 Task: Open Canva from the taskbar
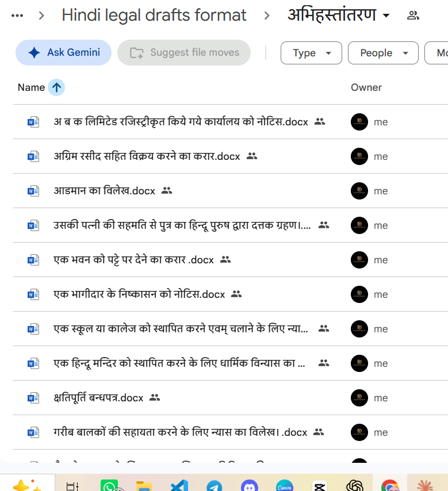coord(285,486)
